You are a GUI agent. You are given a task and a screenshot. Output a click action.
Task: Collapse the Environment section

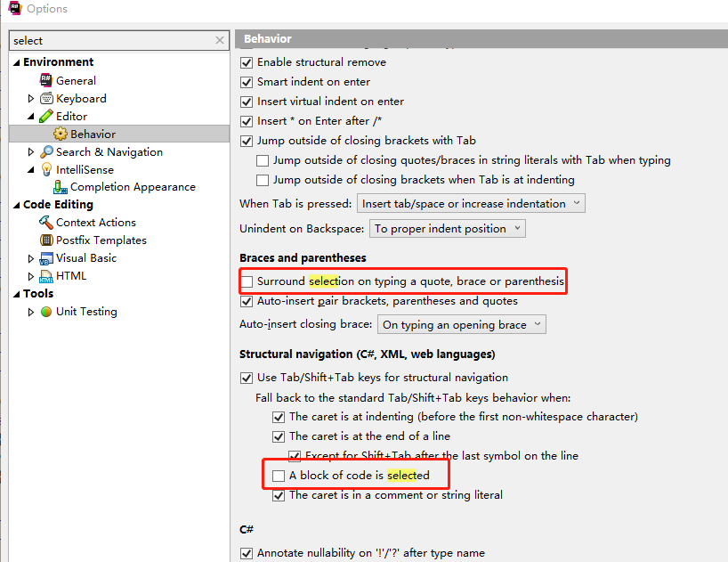pyautogui.click(x=16, y=62)
